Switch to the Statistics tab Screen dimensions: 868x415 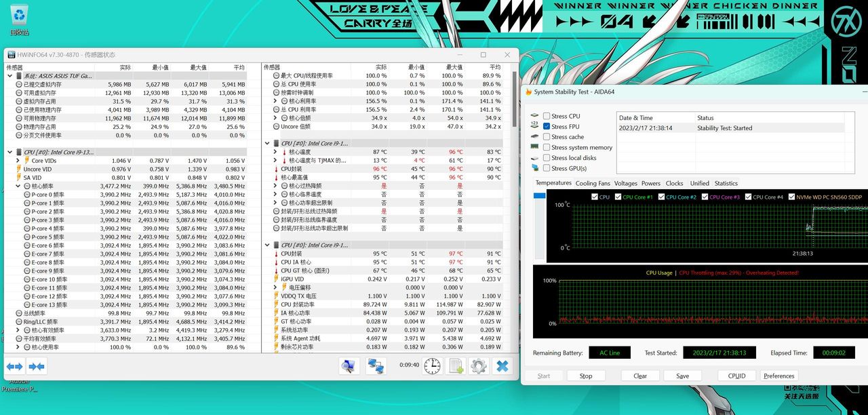pyautogui.click(x=726, y=183)
